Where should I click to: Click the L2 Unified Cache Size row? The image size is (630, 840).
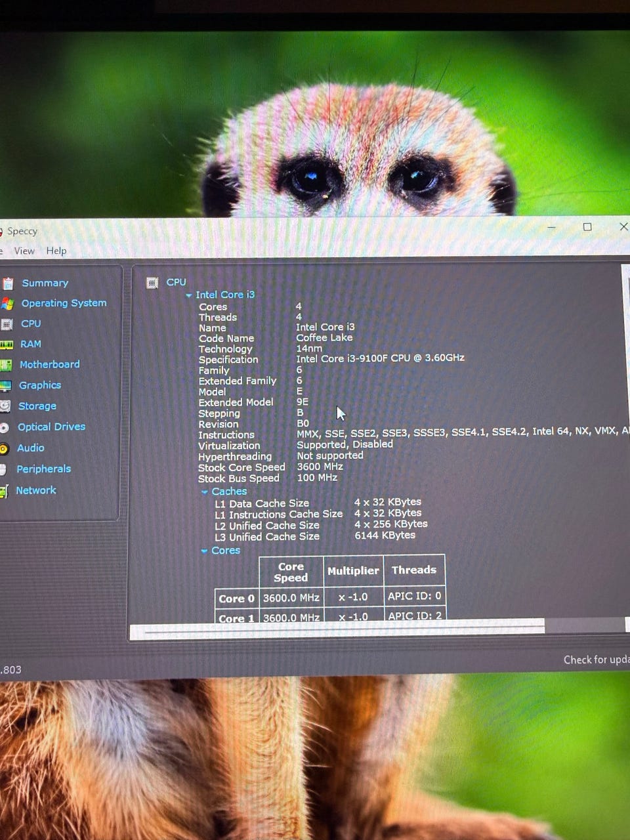[x=321, y=525]
